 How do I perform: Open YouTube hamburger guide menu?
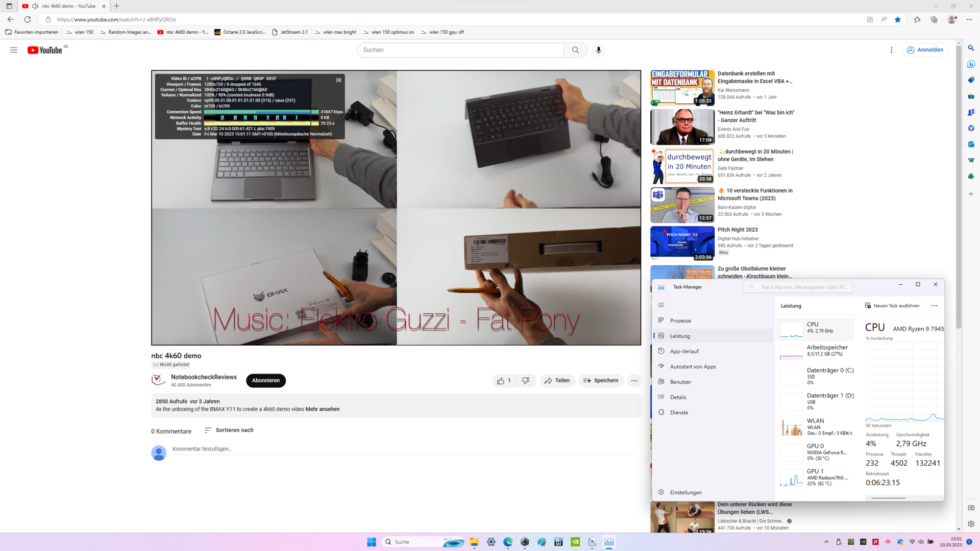point(14,50)
